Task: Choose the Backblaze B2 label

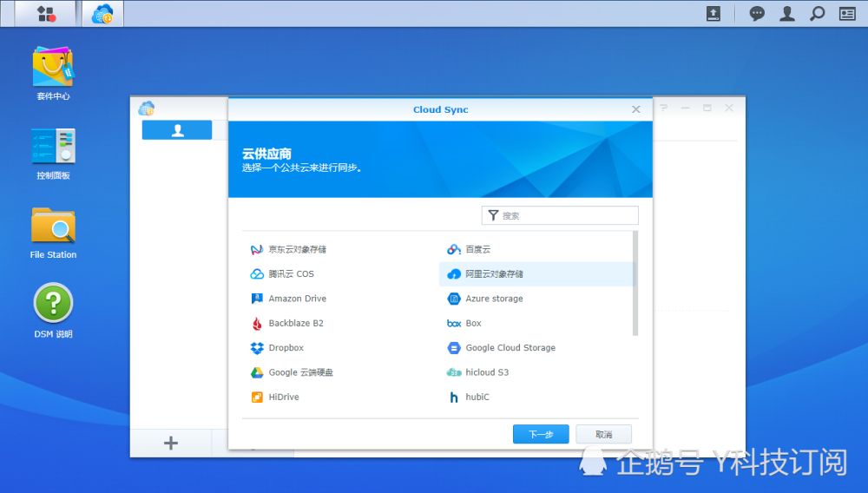Action: (x=296, y=323)
